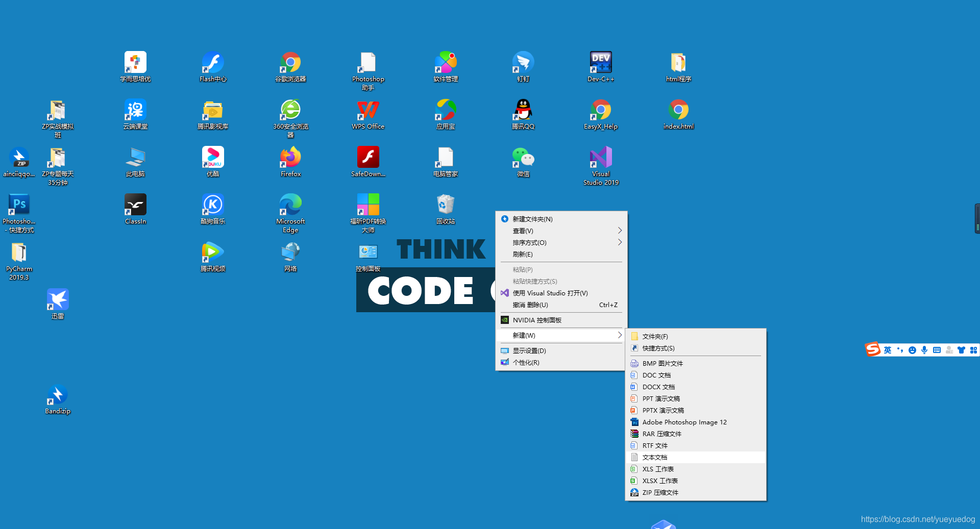The width and height of the screenshot is (980, 529).
Task: Select the Firefox desktop shortcut
Action: 290,161
